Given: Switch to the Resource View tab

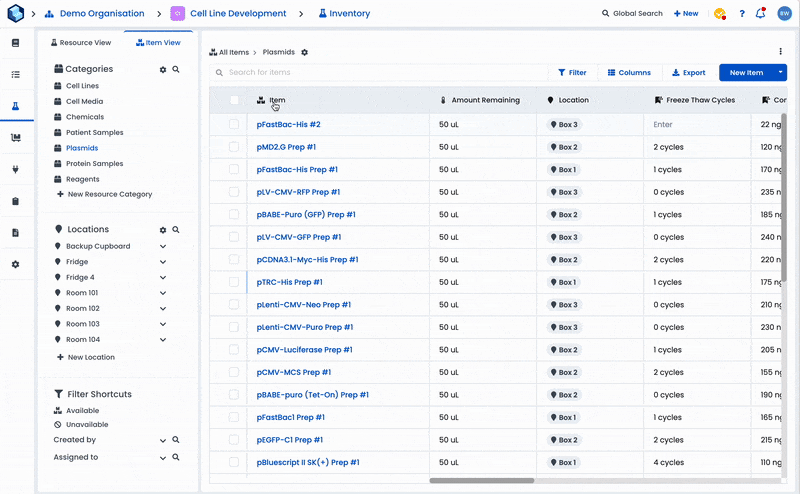Looking at the screenshot, I should [x=80, y=43].
